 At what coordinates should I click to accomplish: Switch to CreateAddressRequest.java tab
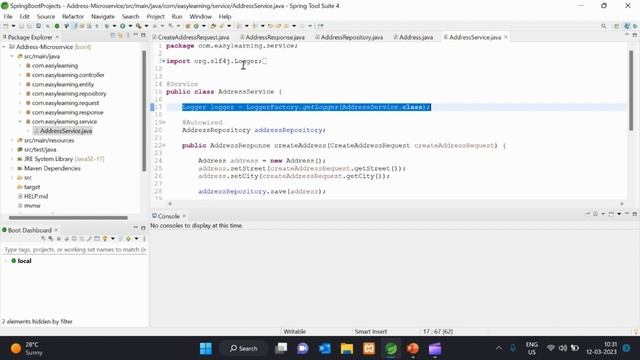[193, 37]
